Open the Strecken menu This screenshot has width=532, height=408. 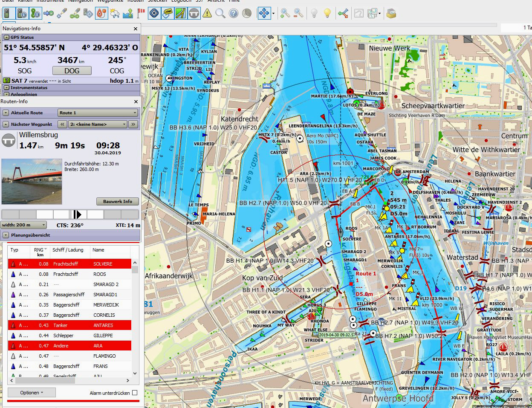coord(157,1)
